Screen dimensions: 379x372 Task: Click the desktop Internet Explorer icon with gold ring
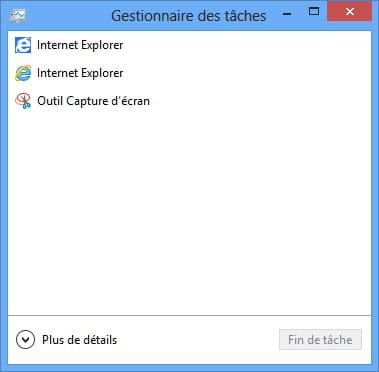click(23, 73)
